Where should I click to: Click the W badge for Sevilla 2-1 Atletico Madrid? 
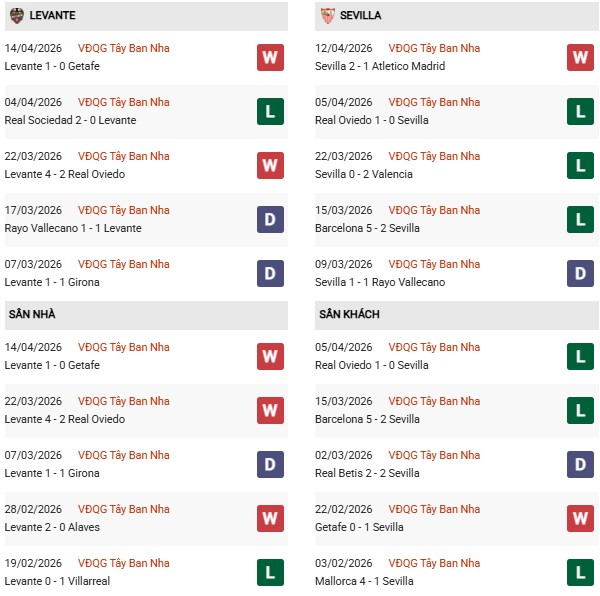(x=580, y=57)
